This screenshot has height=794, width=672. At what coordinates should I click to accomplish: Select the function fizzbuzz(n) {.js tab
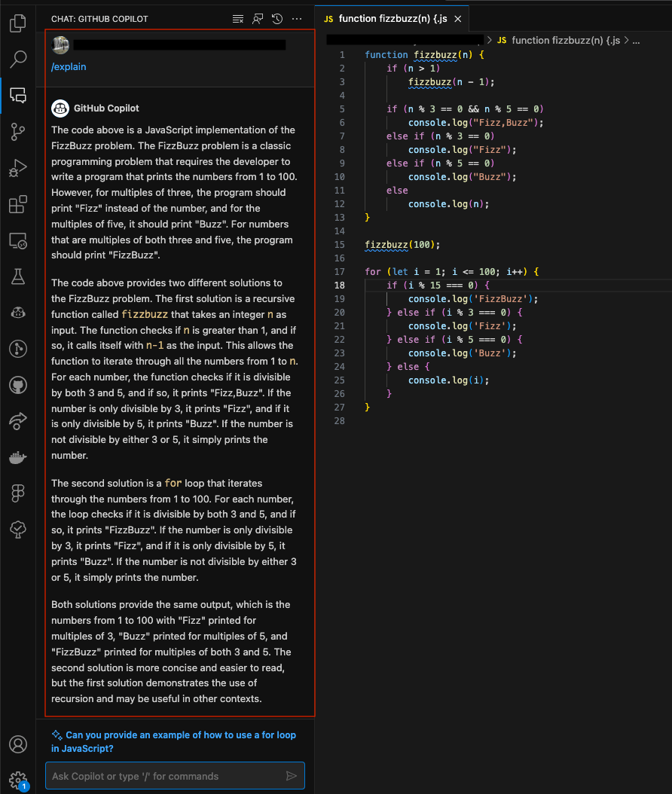392,19
